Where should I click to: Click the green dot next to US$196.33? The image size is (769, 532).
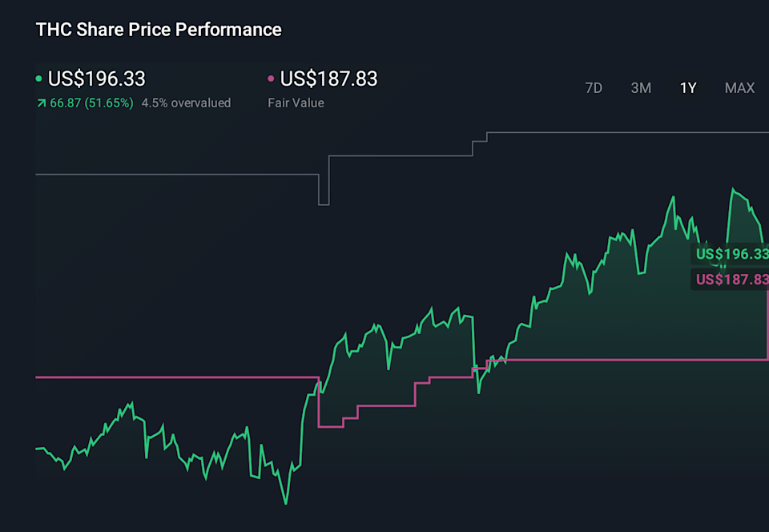point(38,79)
